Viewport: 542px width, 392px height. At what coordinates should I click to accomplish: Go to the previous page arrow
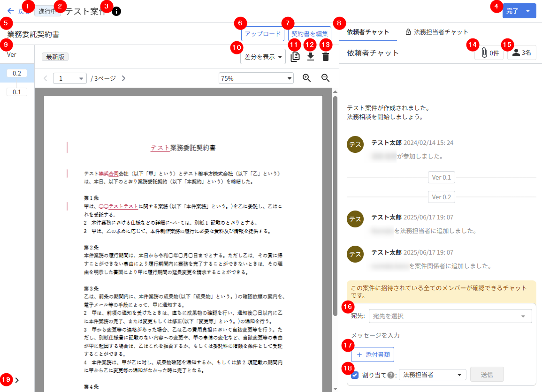point(46,78)
